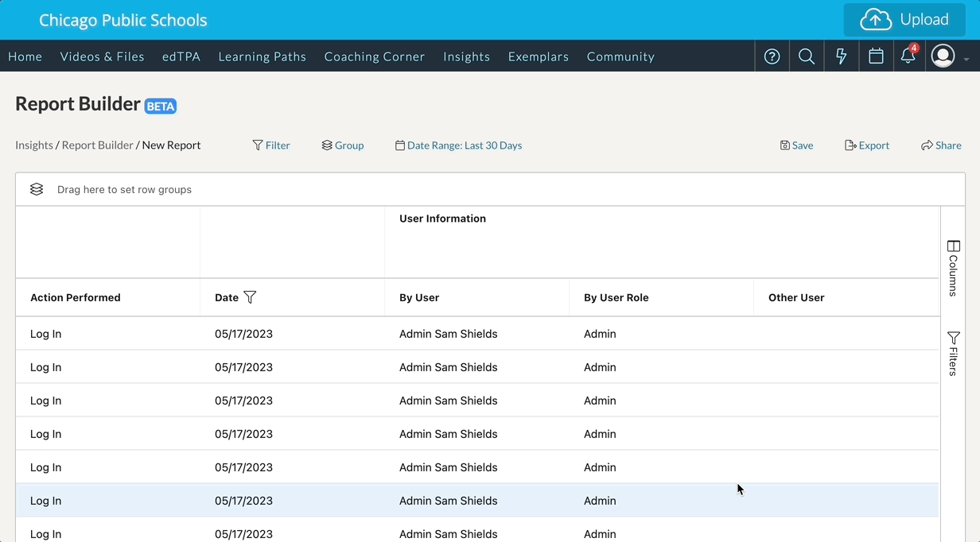The height and width of the screenshot is (542, 980).
Task: Open the Coaching Corner menu
Action: 374,56
